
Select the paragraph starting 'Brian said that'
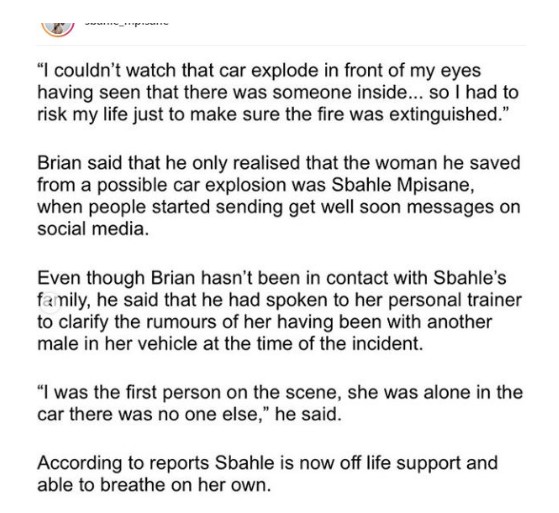(278, 196)
